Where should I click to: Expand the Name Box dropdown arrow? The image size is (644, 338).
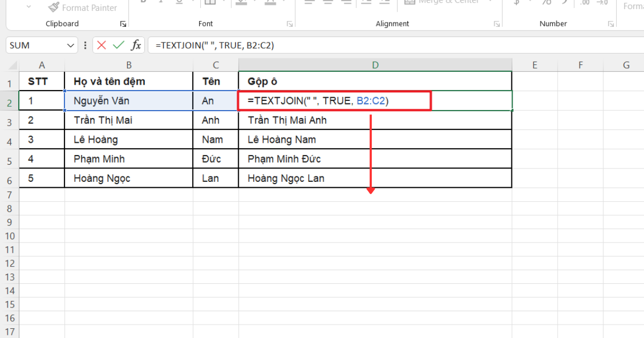point(71,46)
